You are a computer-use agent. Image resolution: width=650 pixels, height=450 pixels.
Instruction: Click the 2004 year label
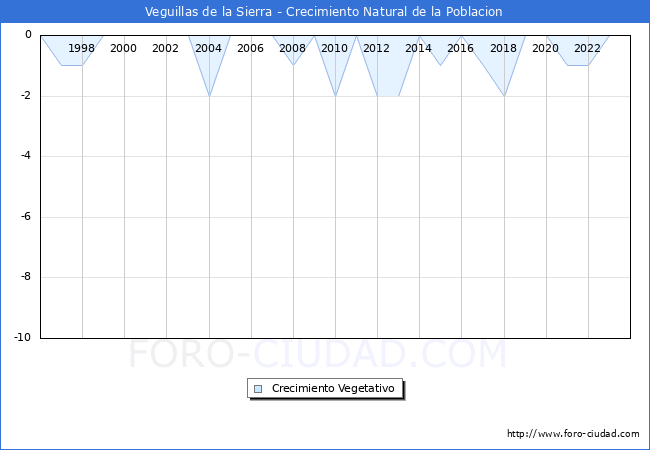pyautogui.click(x=208, y=48)
